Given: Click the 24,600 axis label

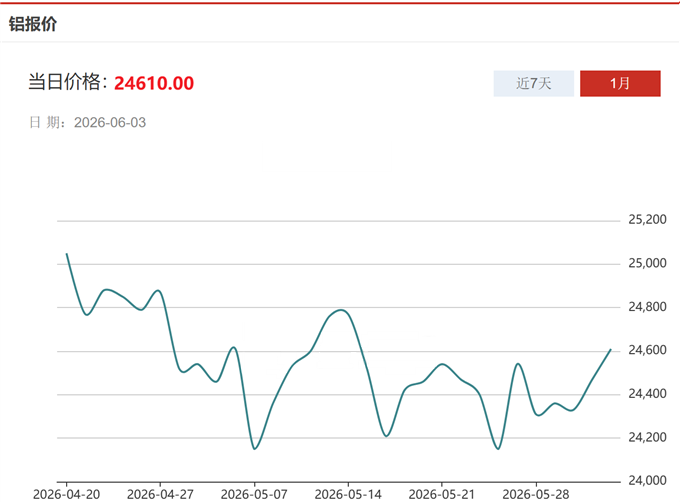Looking at the screenshot, I should [647, 350].
